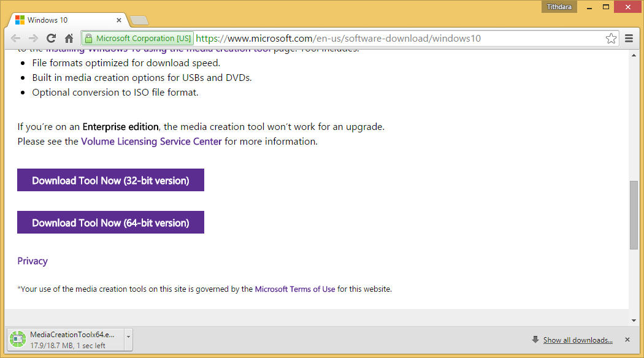Minimize the Chrome window

pos(589,7)
